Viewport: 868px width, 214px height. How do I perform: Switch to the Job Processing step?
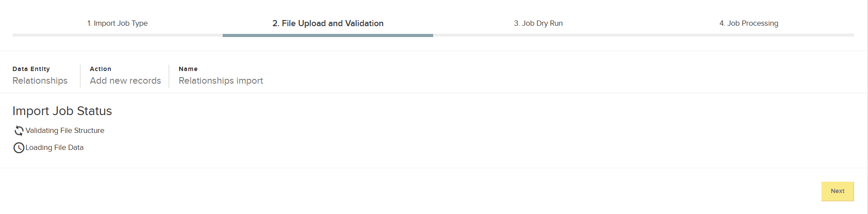click(x=749, y=23)
